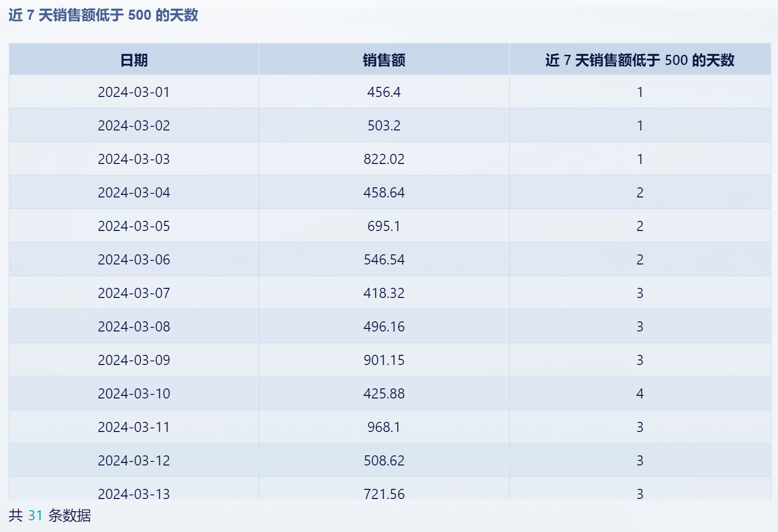Click the day count for 2024-03-07
Viewport: 778px width, 532px height.
(639, 293)
